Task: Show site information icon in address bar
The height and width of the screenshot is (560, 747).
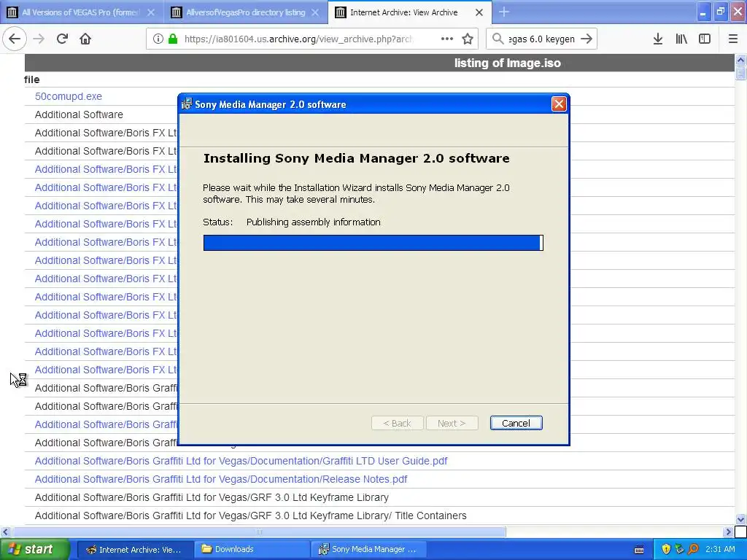Action: (x=158, y=39)
